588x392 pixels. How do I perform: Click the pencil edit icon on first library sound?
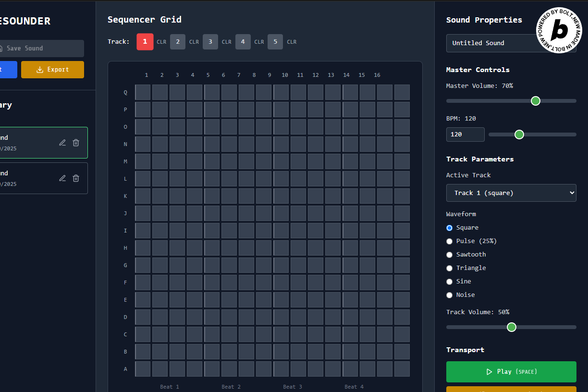tap(62, 143)
